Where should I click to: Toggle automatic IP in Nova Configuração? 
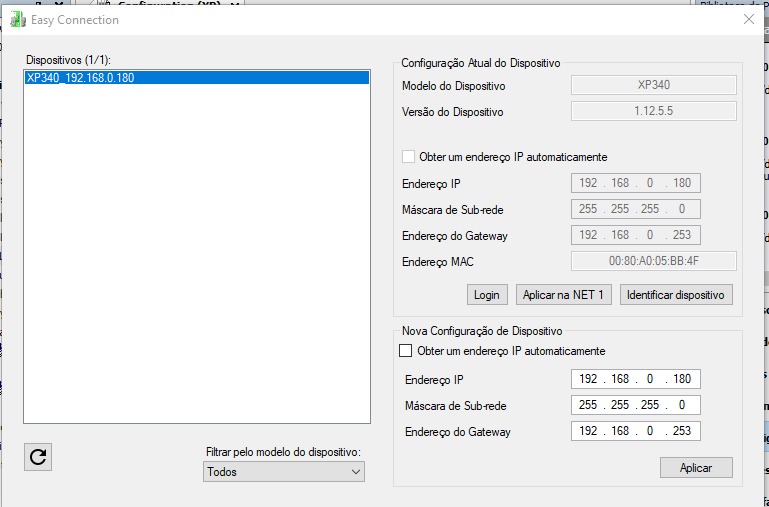pos(406,351)
